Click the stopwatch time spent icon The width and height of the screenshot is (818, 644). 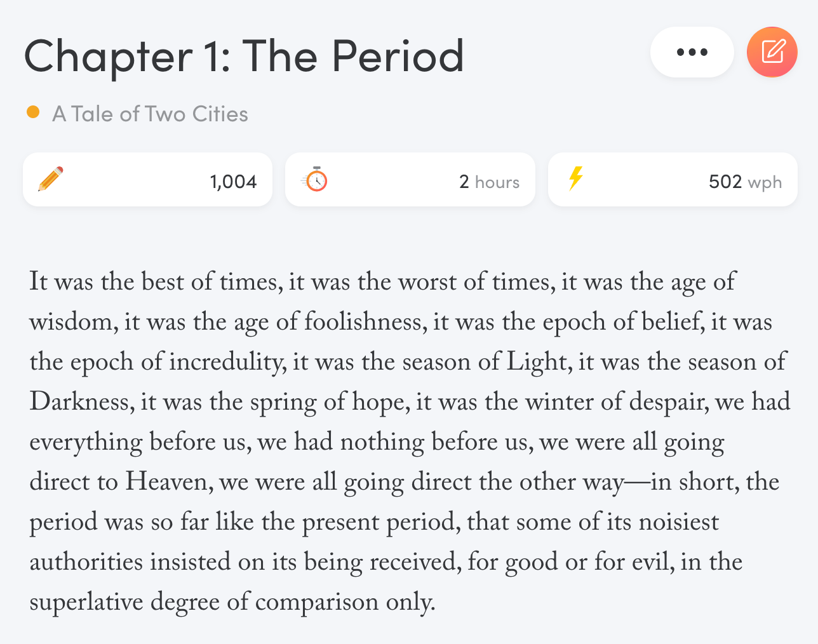tap(314, 179)
